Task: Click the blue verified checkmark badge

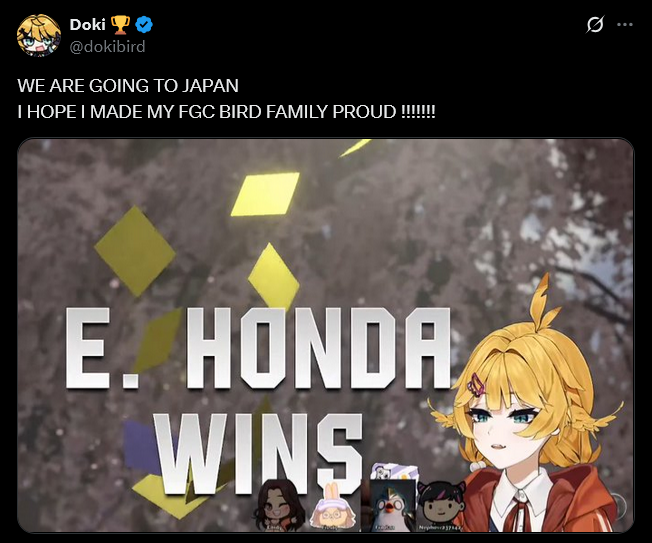Action: coord(144,25)
